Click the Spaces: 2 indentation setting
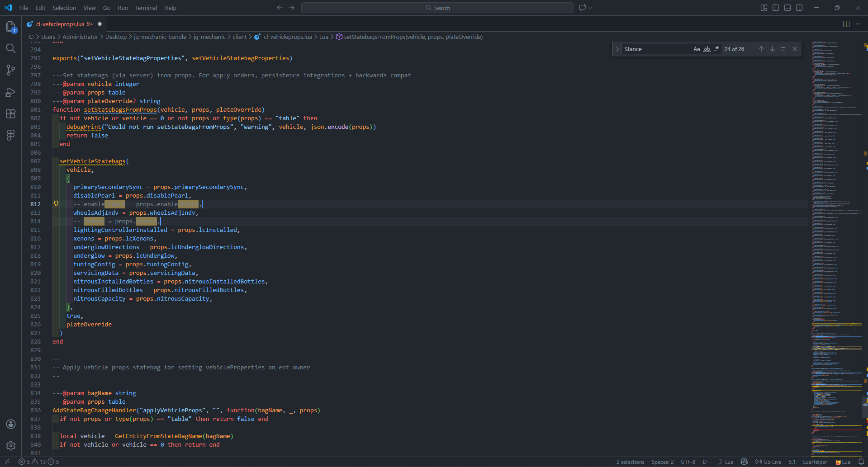This screenshot has height=467, width=868. pyautogui.click(x=662, y=462)
